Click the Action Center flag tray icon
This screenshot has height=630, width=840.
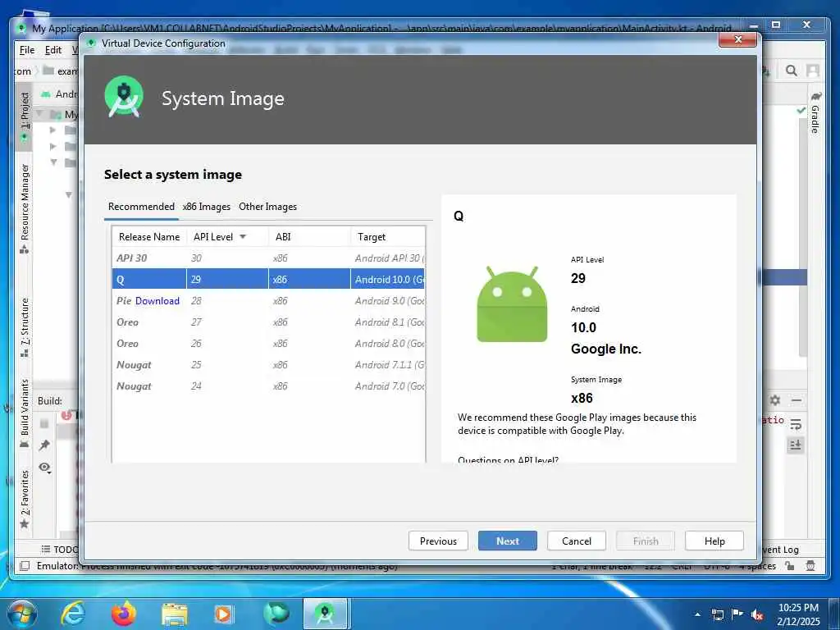tap(737, 614)
